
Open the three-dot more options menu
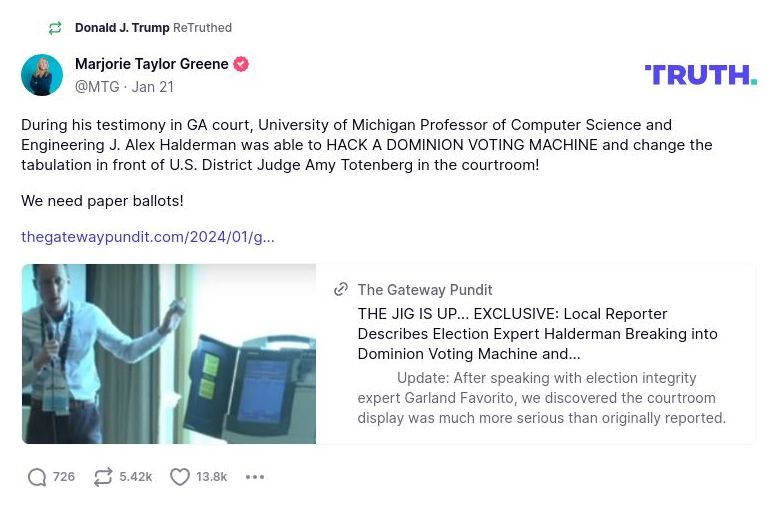coord(255,477)
